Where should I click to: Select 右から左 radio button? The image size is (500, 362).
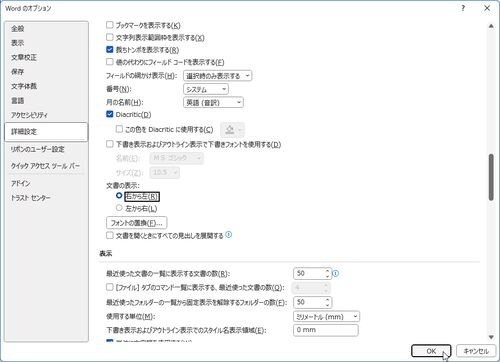(119, 196)
